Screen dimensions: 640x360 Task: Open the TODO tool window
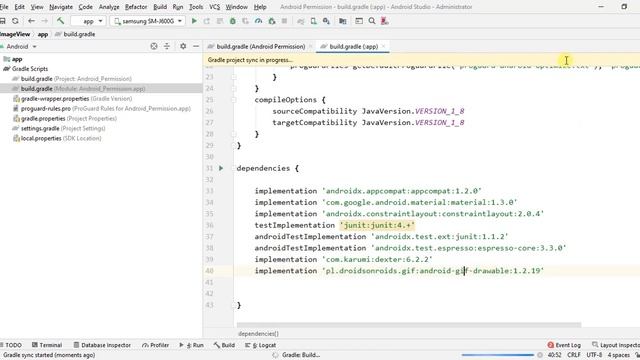click(11, 345)
